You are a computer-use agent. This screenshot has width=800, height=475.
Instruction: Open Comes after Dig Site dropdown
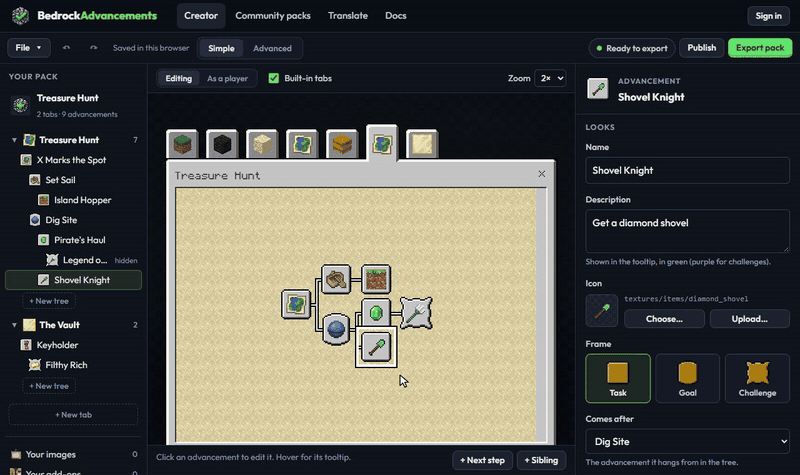(687, 441)
